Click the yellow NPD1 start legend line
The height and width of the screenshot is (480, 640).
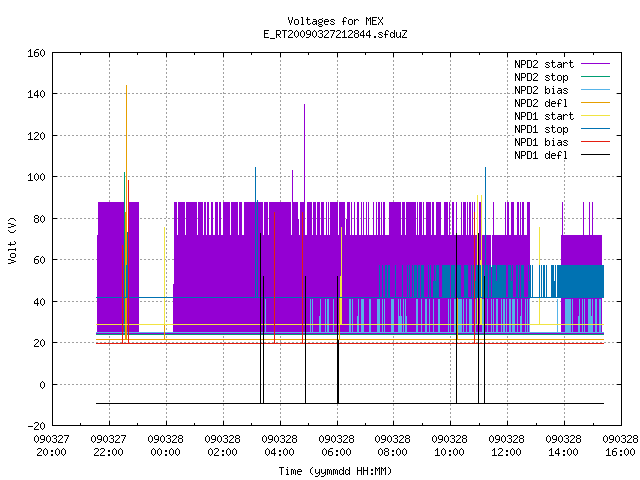(x=595, y=116)
